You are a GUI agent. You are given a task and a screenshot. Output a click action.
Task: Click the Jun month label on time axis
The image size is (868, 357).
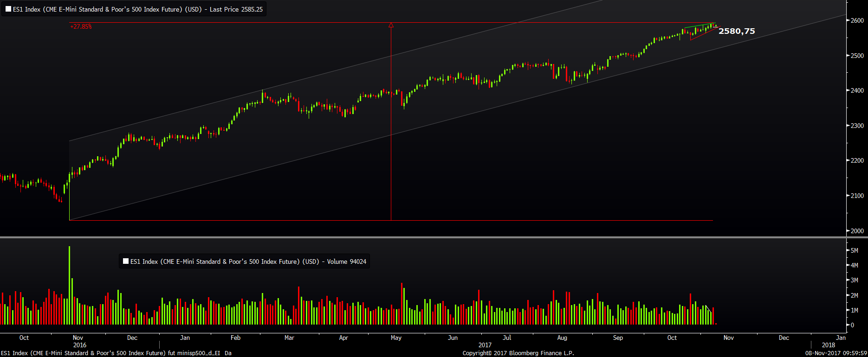(453, 338)
